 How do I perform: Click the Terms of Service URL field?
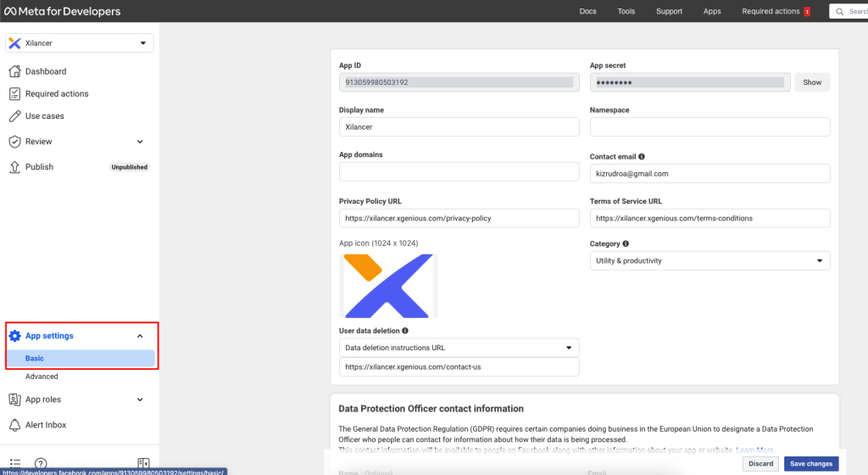[x=709, y=218]
